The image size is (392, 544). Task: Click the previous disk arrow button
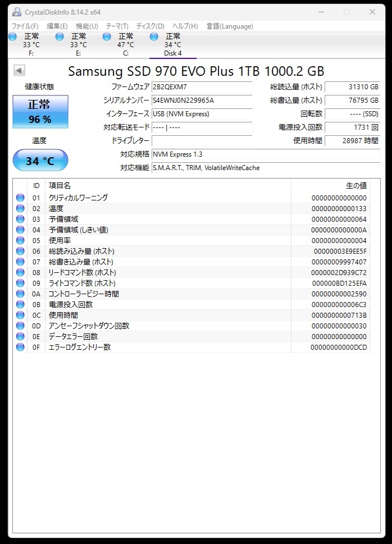[x=20, y=70]
